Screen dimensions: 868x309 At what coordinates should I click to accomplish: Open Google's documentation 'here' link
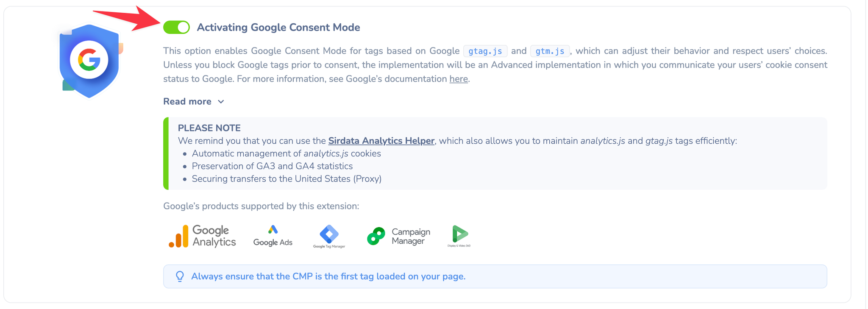(x=459, y=79)
